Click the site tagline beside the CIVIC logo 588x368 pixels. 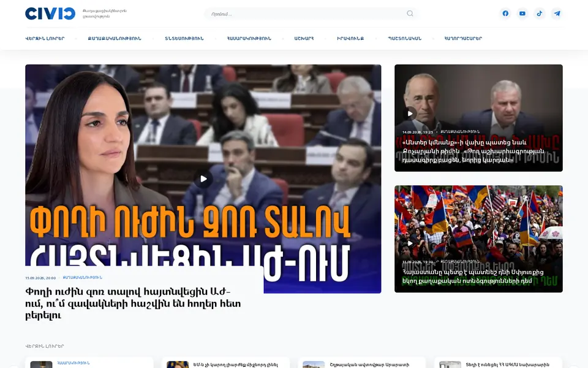click(x=105, y=13)
